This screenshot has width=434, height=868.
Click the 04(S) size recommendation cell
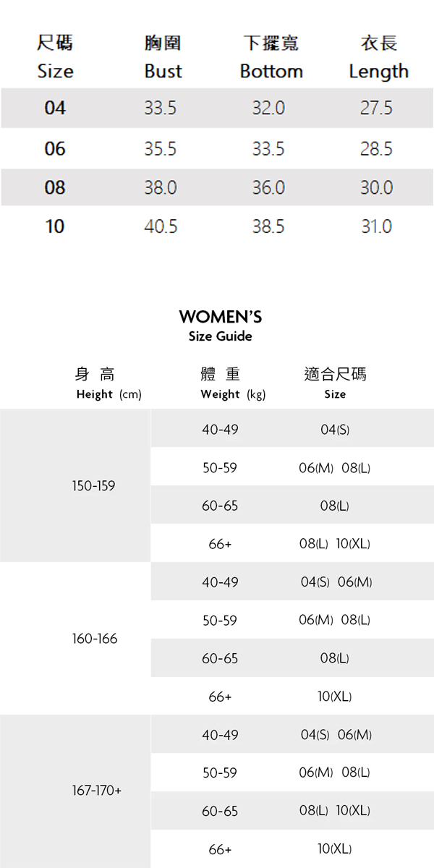[335, 430]
